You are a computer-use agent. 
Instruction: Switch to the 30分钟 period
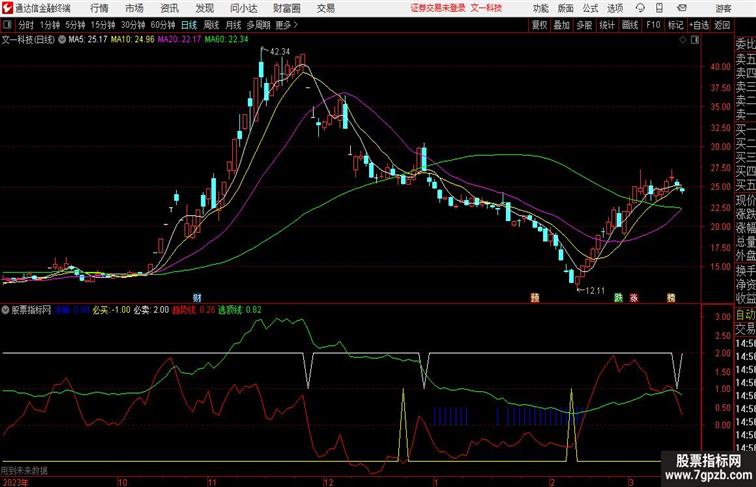[x=133, y=25]
